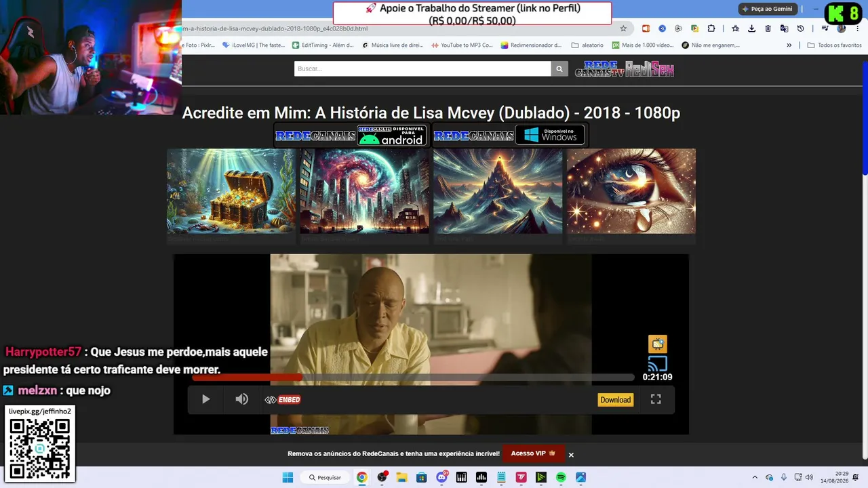Open the aleatorio bookmarks folder
The width and height of the screenshot is (868, 488).
tap(587, 45)
